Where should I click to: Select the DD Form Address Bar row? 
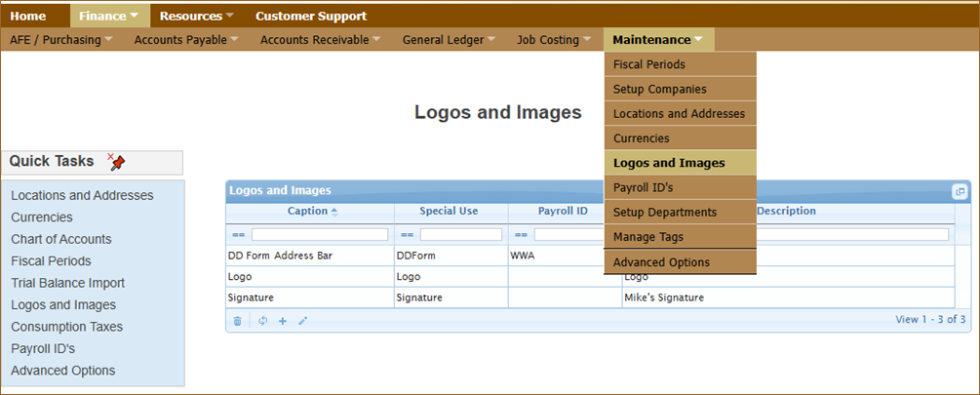pos(590,256)
